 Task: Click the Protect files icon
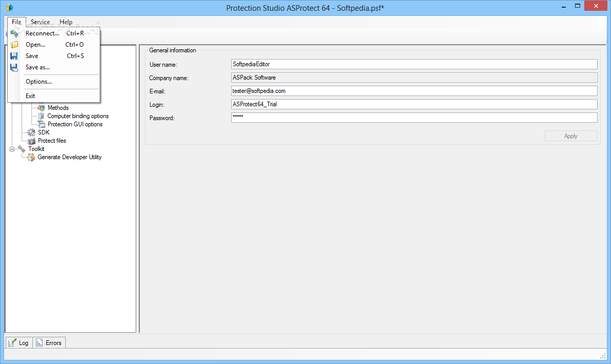pyautogui.click(x=31, y=141)
